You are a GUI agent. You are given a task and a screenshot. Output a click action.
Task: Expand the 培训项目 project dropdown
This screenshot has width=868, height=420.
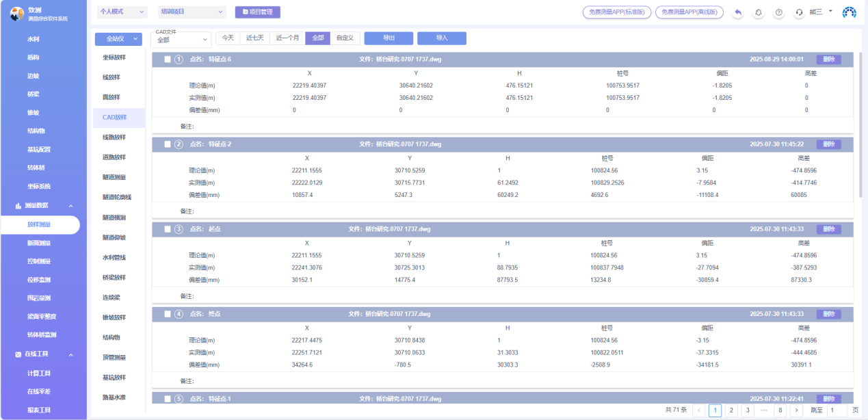[x=192, y=12]
